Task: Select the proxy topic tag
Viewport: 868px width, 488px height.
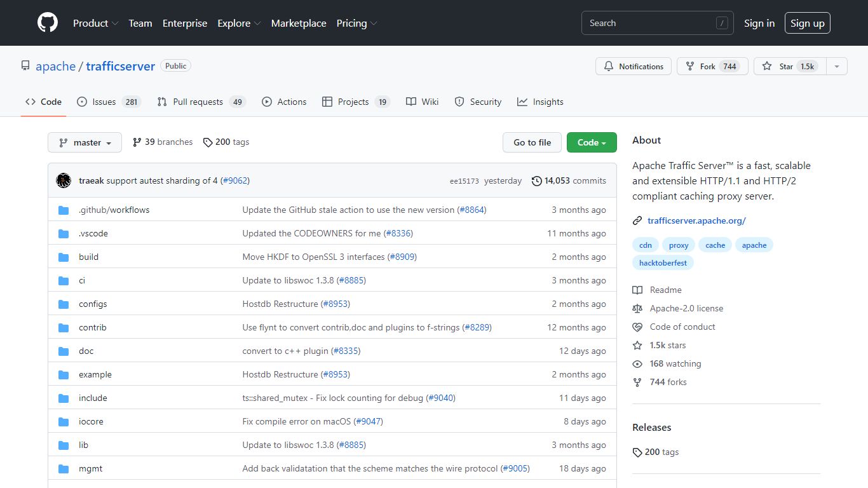Action: [679, 245]
